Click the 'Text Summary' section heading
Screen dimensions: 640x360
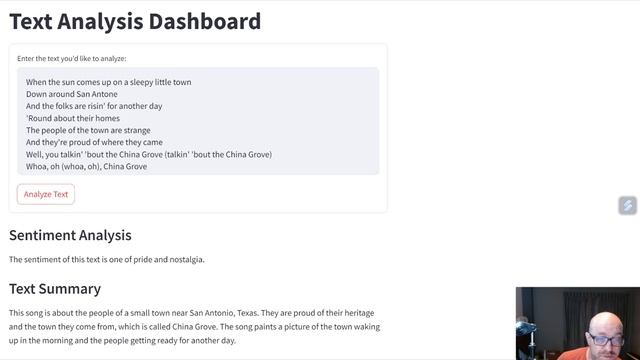(55, 289)
